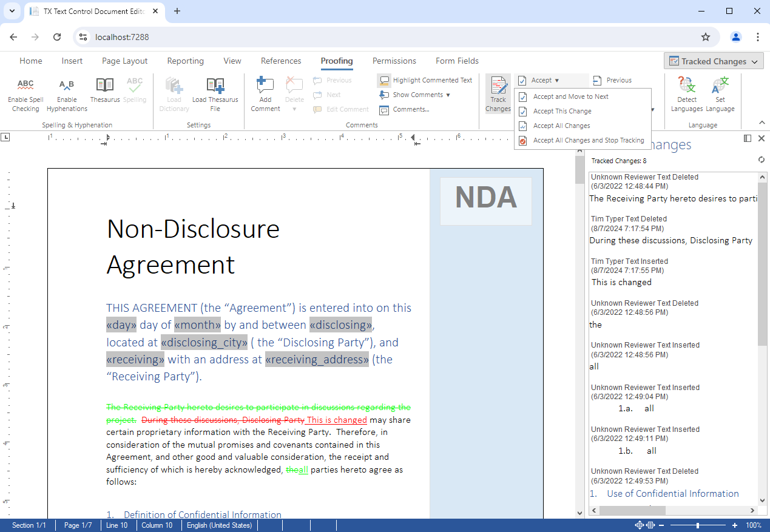
Task: Select the 'The Receiving Party hereto' deleted change
Action: click(x=672, y=188)
